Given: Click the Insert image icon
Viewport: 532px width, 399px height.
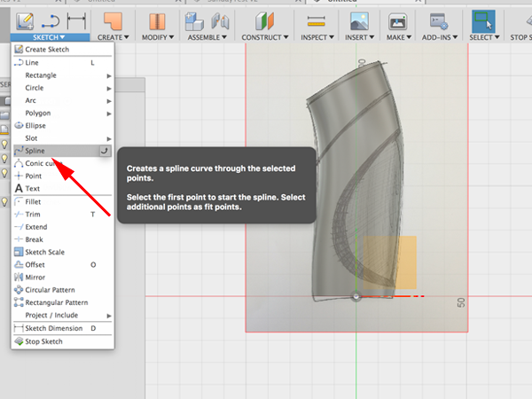Looking at the screenshot, I should point(359,21).
